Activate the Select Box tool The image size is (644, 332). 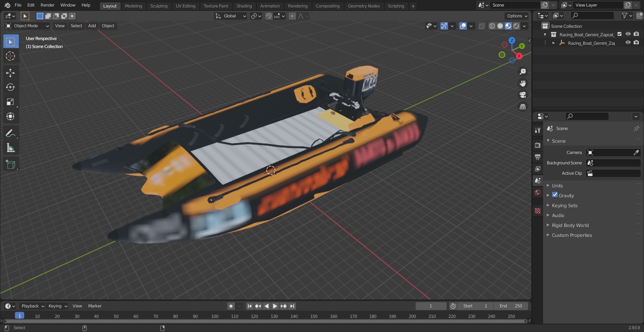click(10, 41)
